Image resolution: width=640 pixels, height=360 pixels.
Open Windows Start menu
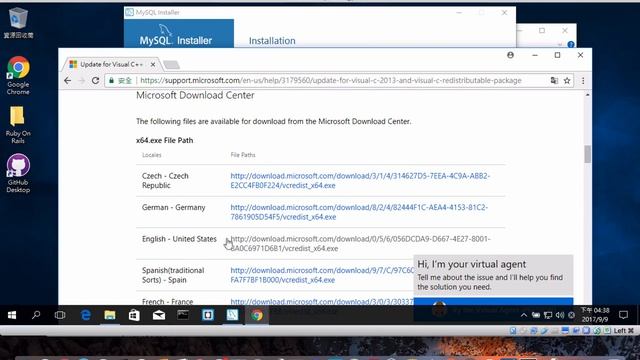click(11, 315)
